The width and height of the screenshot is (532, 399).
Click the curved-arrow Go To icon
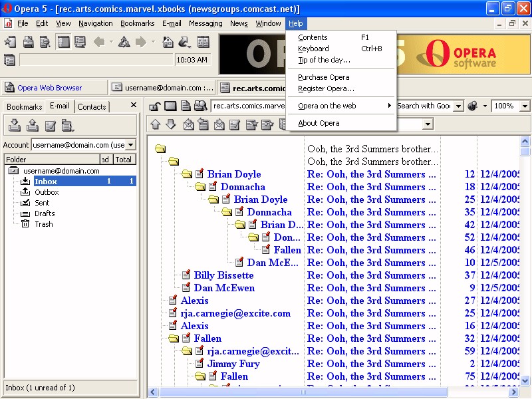click(184, 42)
